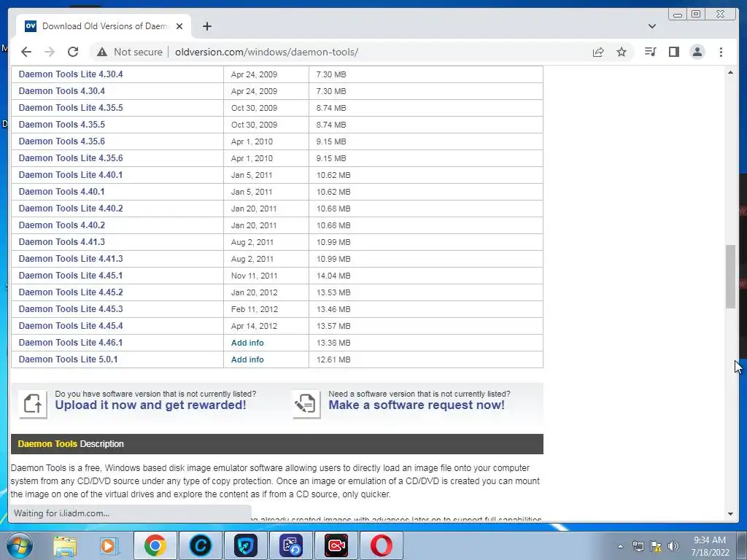Open the media control icon in toolbar
The height and width of the screenshot is (560, 747).
(x=650, y=52)
